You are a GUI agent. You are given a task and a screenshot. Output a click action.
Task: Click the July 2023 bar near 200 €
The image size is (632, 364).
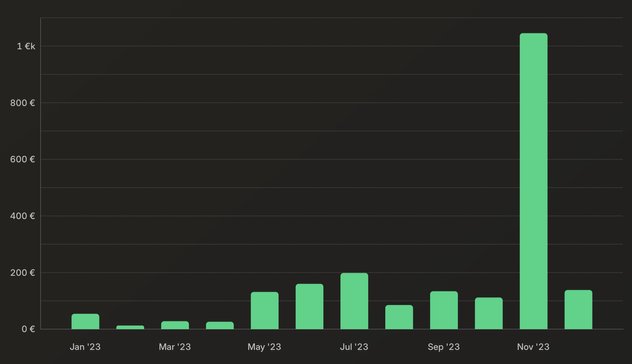coord(354,301)
